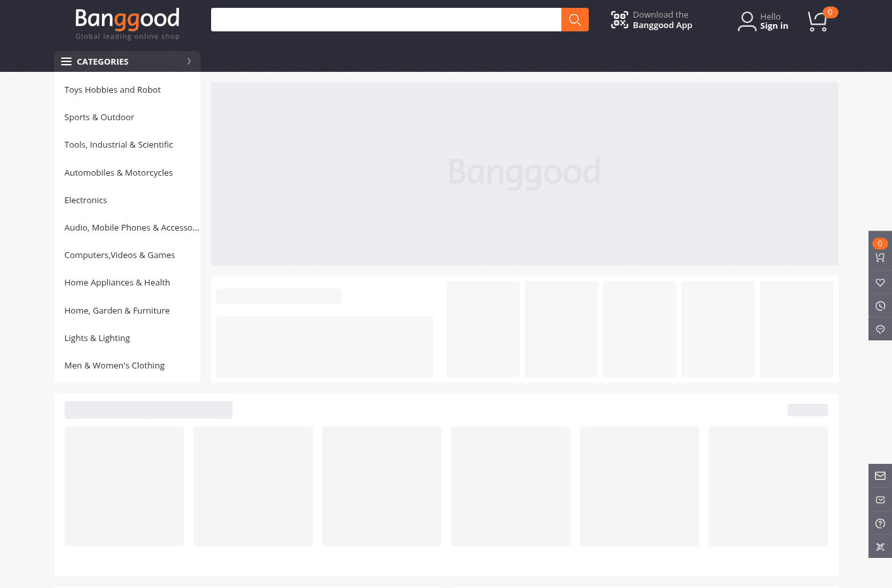Click Download the Banggood App link
This screenshot has height=588, width=892.
(x=662, y=20)
